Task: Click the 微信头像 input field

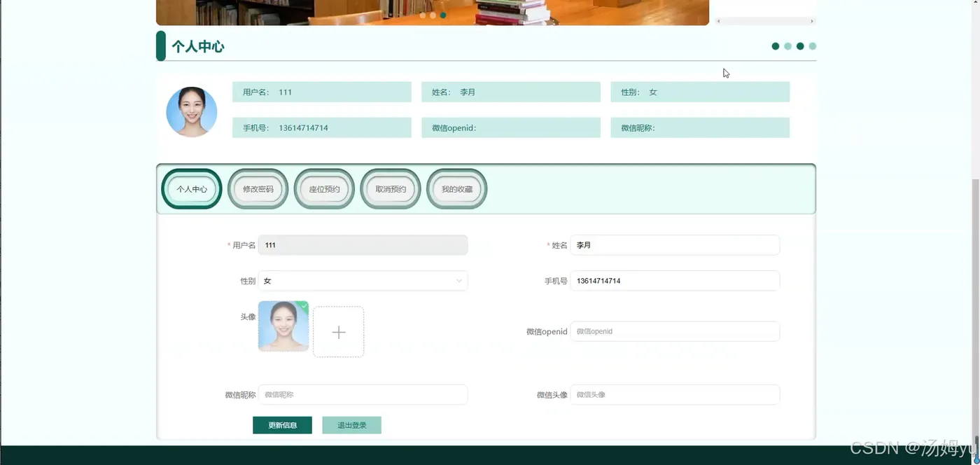Action: pyautogui.click(x=675, y=394)
